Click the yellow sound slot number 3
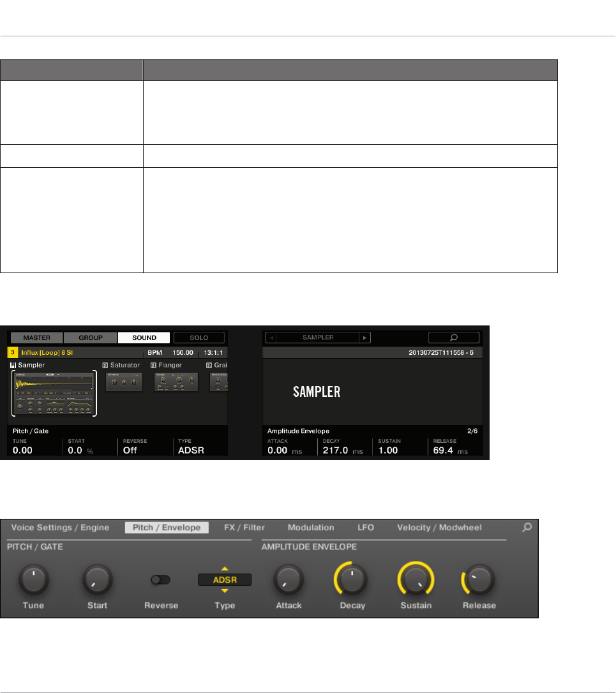The height and width of the screenshot is (693, 616). point(12,353)
